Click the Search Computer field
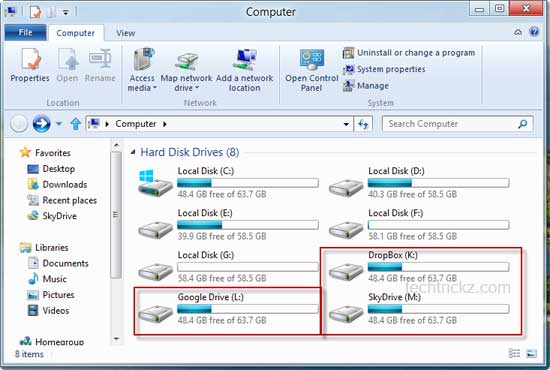Image resolution: width=550 pixels, height=370 pixels. [x=458, y=124]
